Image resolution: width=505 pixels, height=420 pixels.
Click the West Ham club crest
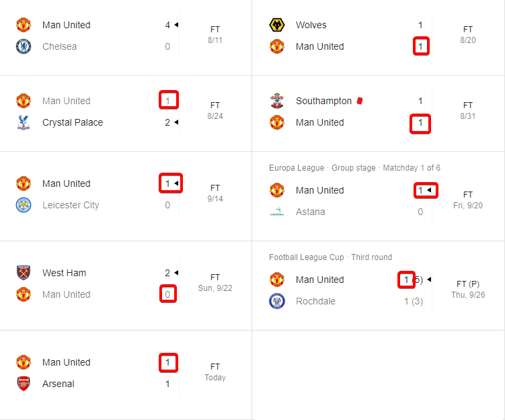tap(24, 273)
